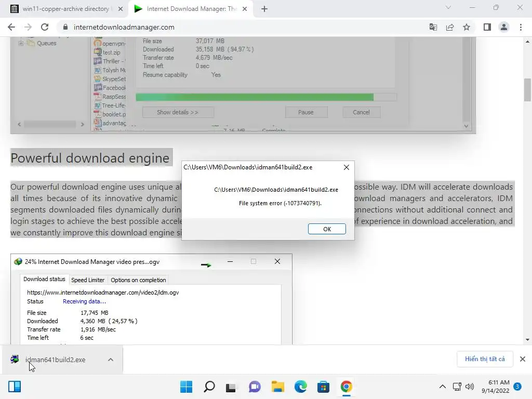Open the notification badge showing 3
Image resolution: width=532 pixels, height=399 pixels.
517,387
